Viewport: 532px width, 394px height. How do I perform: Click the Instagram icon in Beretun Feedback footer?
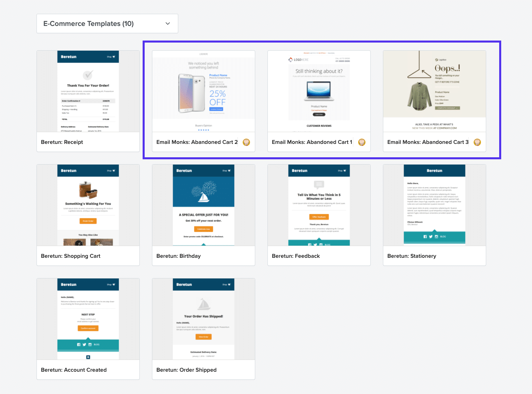click(321, 244)
